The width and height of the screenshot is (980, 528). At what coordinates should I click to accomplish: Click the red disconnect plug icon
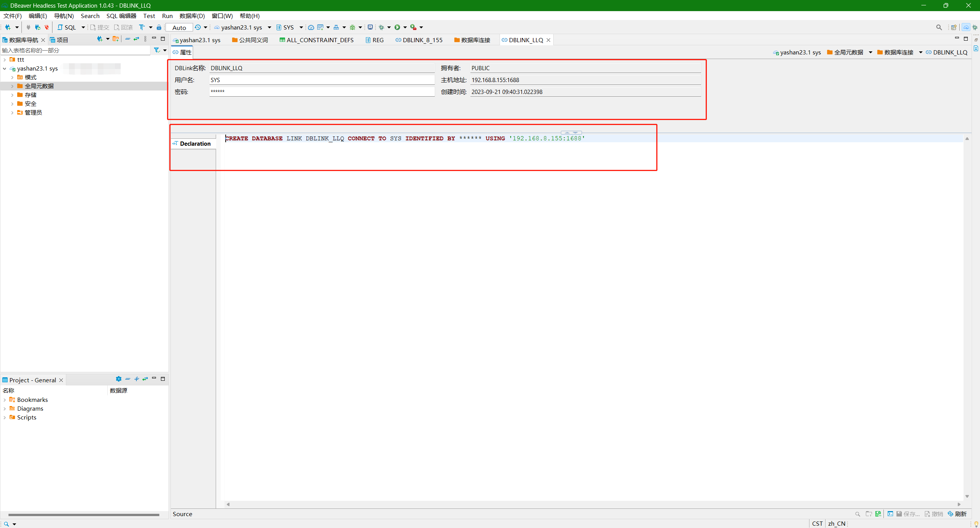(47, 27)
